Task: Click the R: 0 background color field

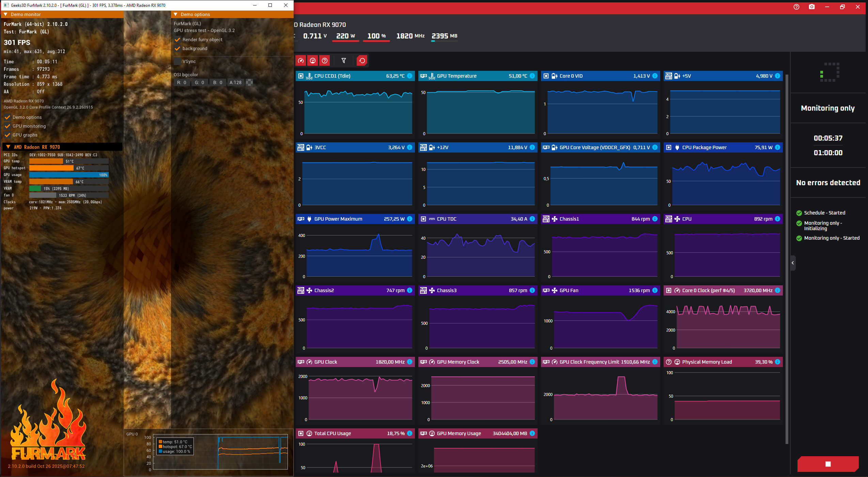Action: [x=182, y=82]
